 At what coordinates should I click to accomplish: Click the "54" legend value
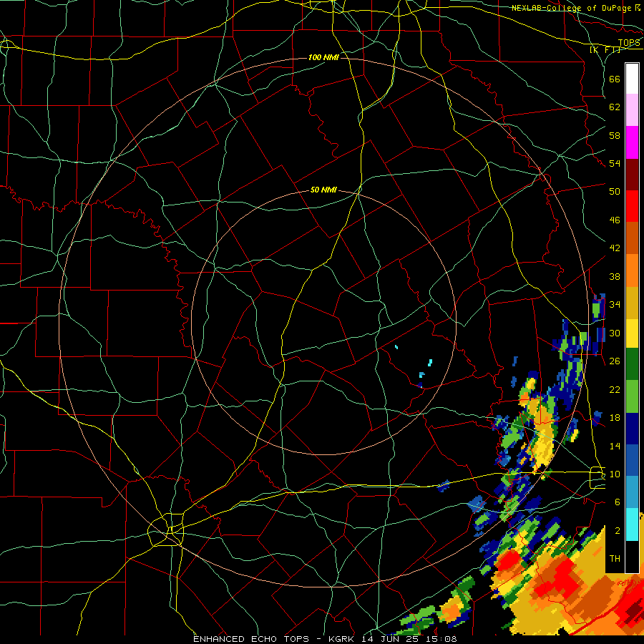pos(615,163)
